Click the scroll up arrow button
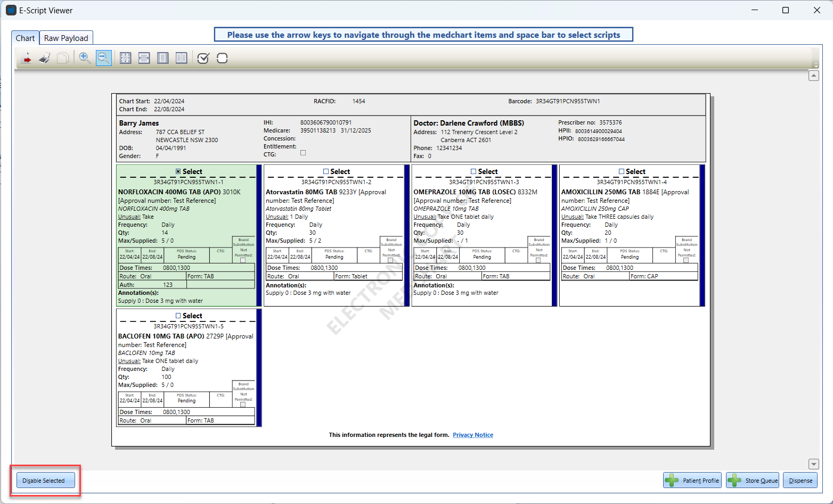The image size is (833, 504). 814,76
